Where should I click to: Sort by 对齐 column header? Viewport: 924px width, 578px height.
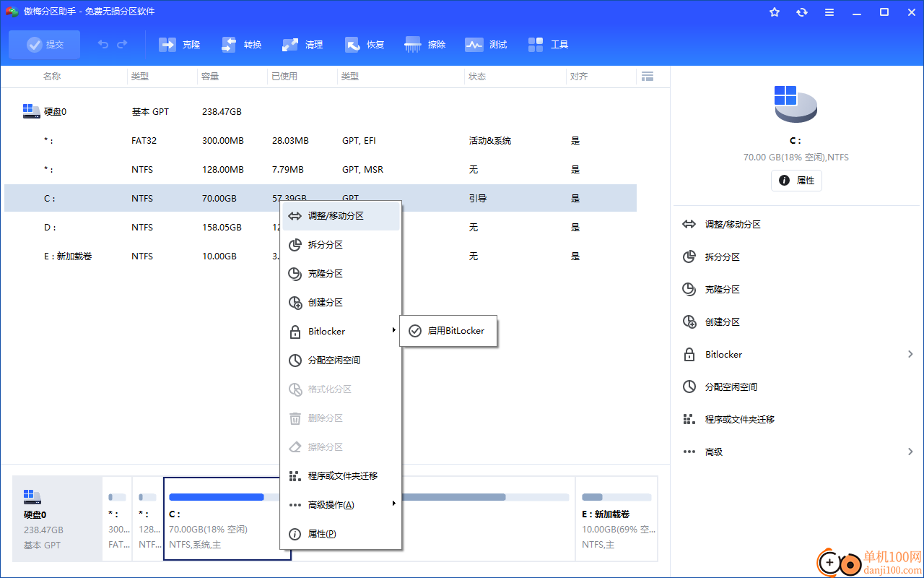[578, 77]
